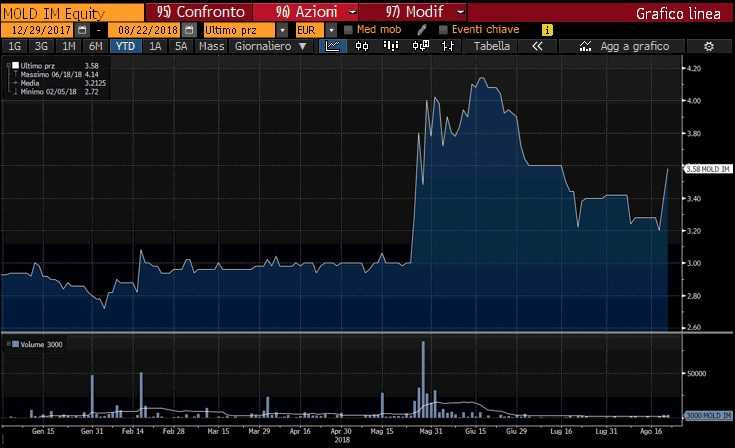
Task: Select the OHLC bars chart icon
Action: click(x=448, y=46)
